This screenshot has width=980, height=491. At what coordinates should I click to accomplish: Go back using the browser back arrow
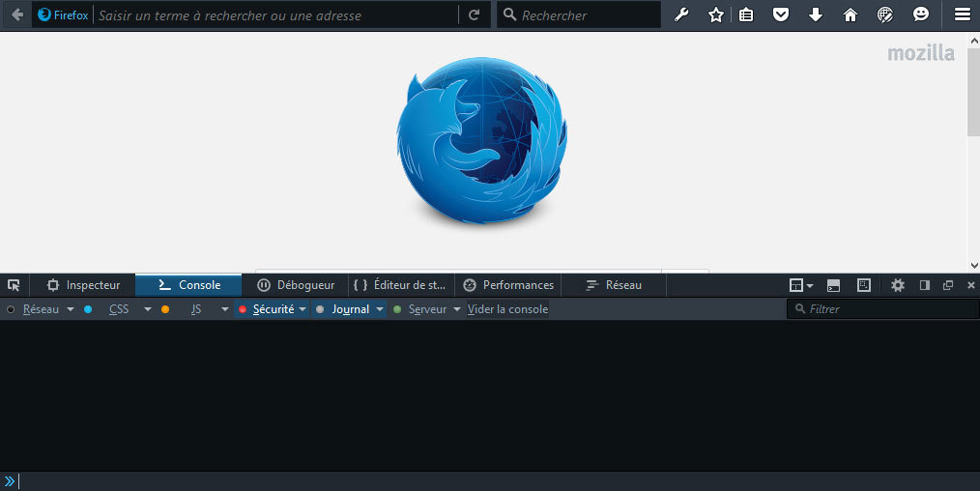coord(17,15)
